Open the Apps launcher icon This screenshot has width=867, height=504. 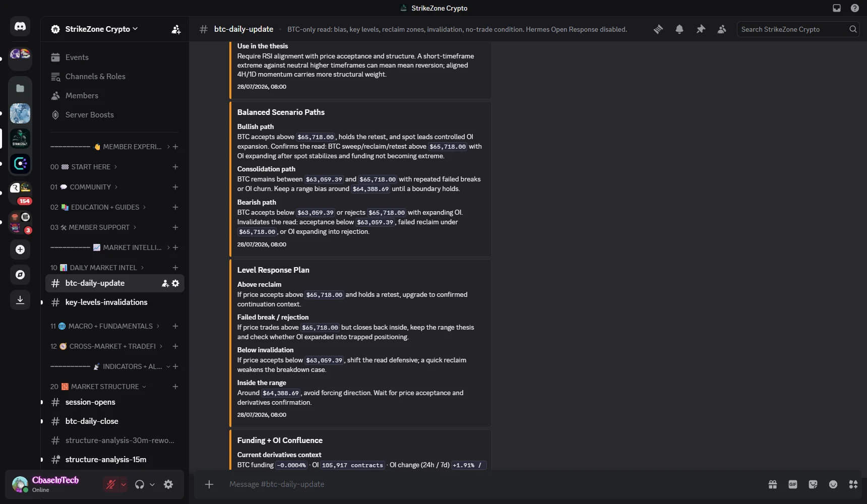853,484
